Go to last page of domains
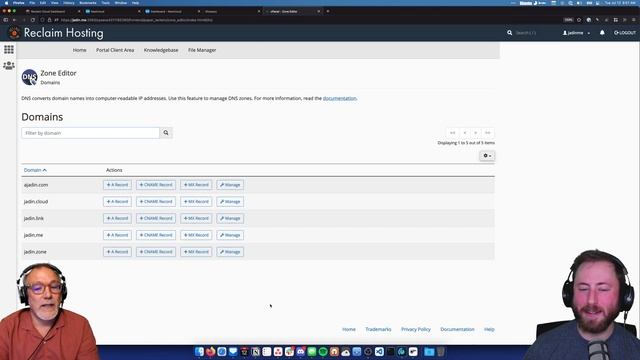640x360 pixels. (487, 133)
